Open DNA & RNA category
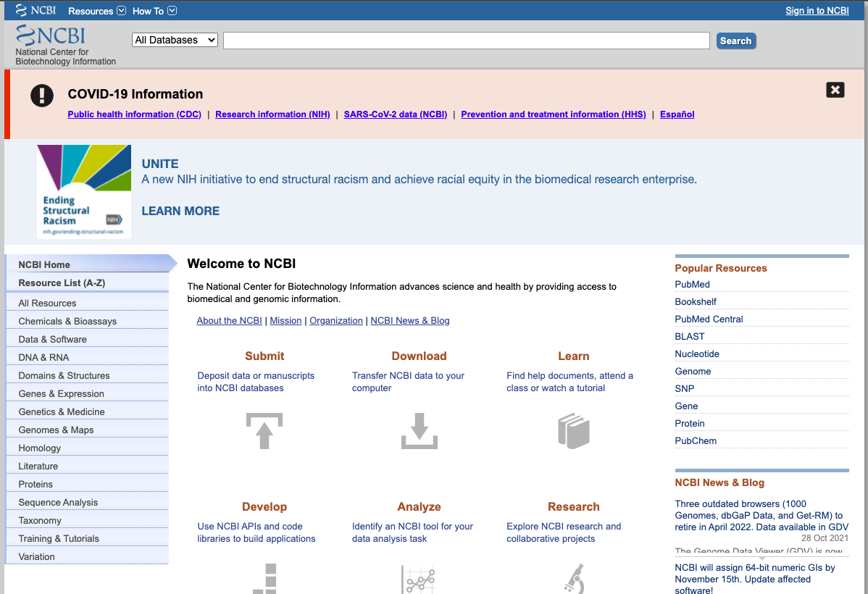The width and height of the screenshot is (868, 594). [x=87, y=358]
